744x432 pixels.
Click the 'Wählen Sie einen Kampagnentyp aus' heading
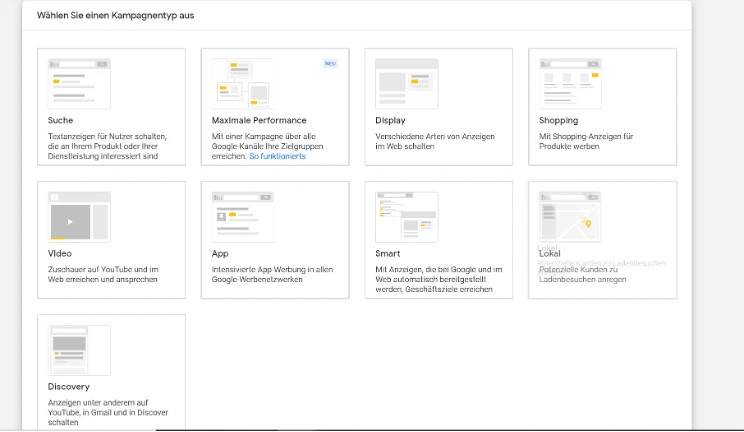115,15
